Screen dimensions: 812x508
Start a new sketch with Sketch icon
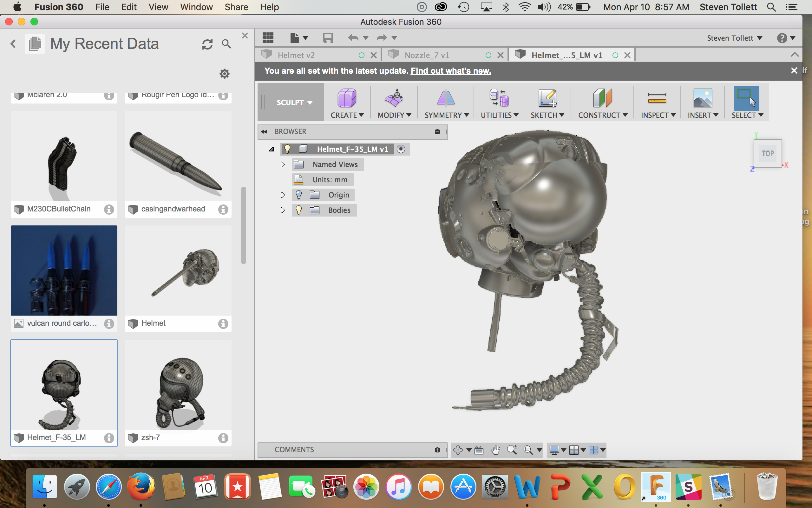[547, 98]
